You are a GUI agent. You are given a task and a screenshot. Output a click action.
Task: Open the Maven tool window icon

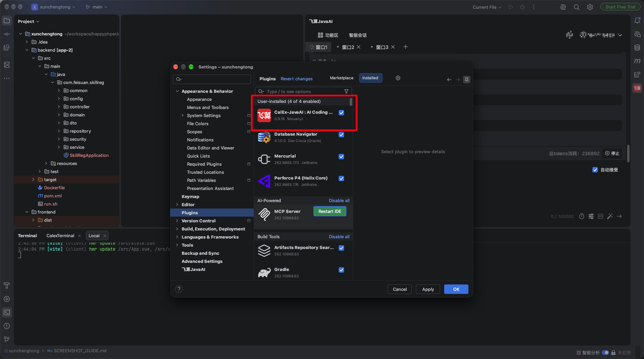pyautogui.click(x=637, y=61)
